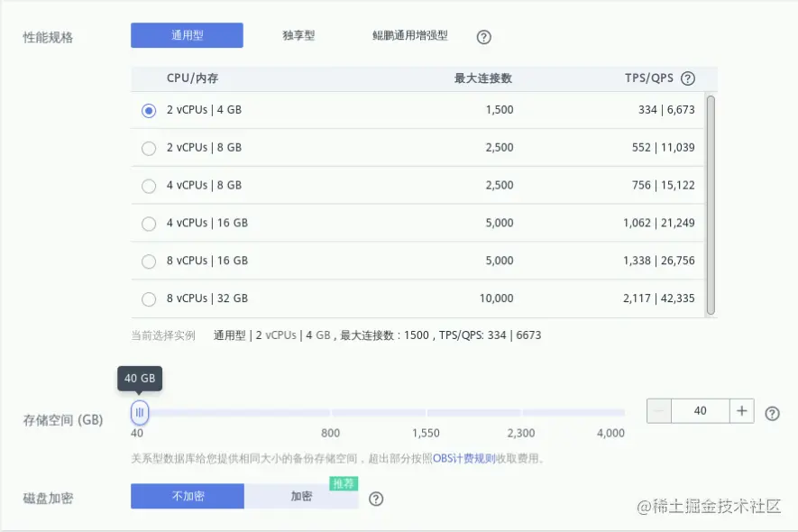This screenshot has height=532, width=798.
Task: Click the slider track at the 2,300 mark
Action: 521,412
